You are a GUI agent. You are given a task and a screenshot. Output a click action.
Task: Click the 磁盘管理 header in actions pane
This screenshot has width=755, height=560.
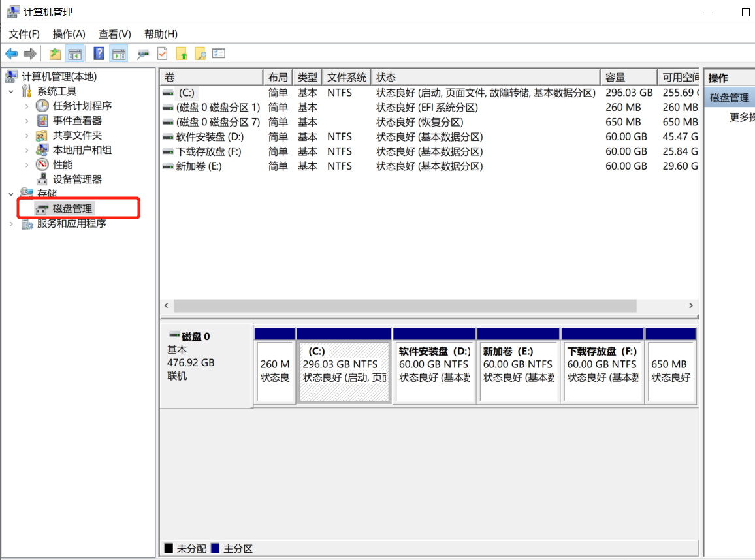[x=730, y=98]
